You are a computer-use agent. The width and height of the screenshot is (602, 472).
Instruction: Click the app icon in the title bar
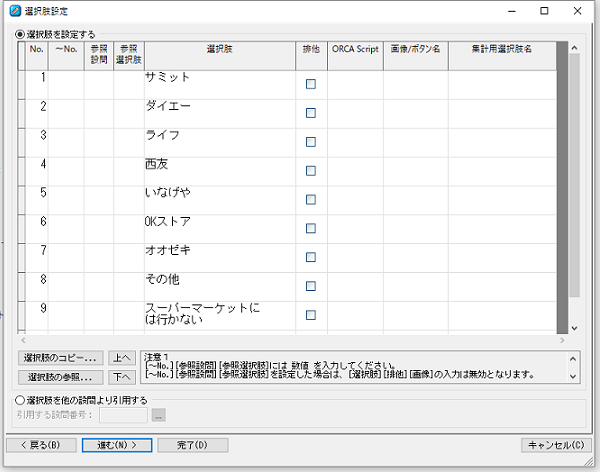[x=15, y=11]
